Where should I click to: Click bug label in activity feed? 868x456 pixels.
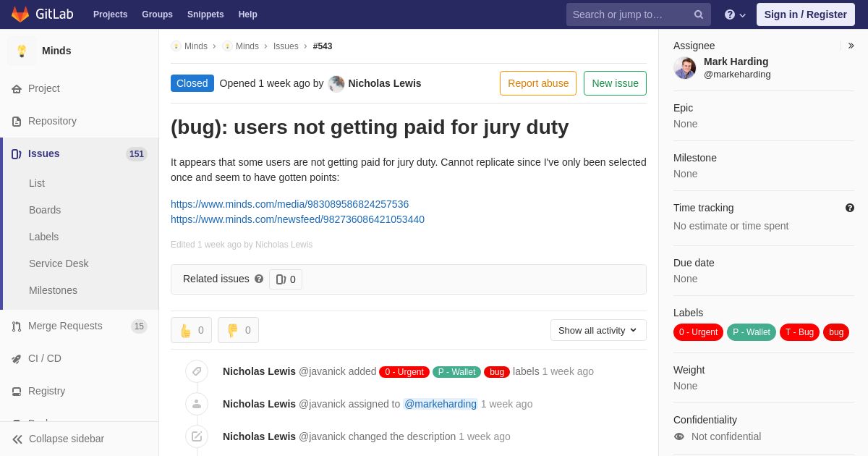[497, 372]
